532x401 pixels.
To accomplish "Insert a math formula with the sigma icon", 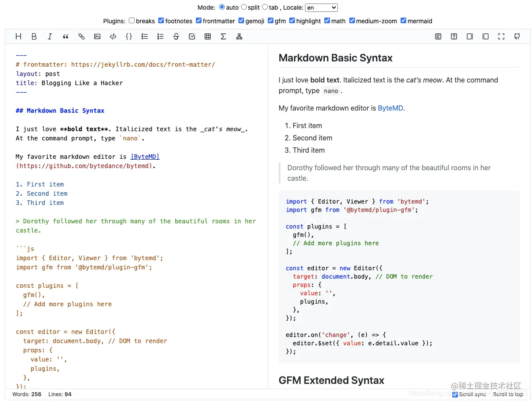I will 223,36.
